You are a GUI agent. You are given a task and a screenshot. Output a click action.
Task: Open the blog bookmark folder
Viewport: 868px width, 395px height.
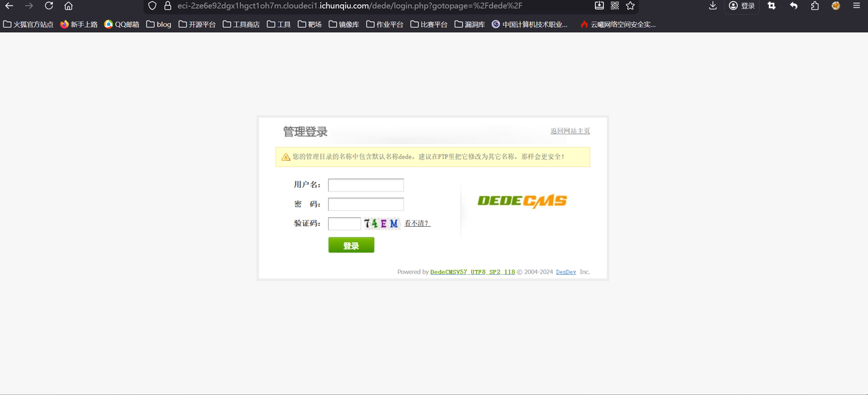click(159, 24)
